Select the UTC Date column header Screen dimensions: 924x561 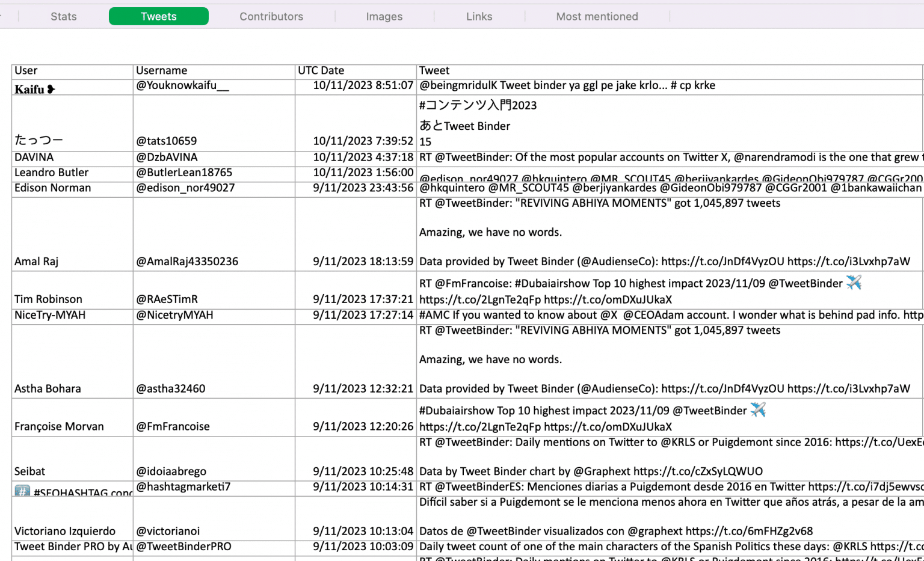[x=321, y=70]
